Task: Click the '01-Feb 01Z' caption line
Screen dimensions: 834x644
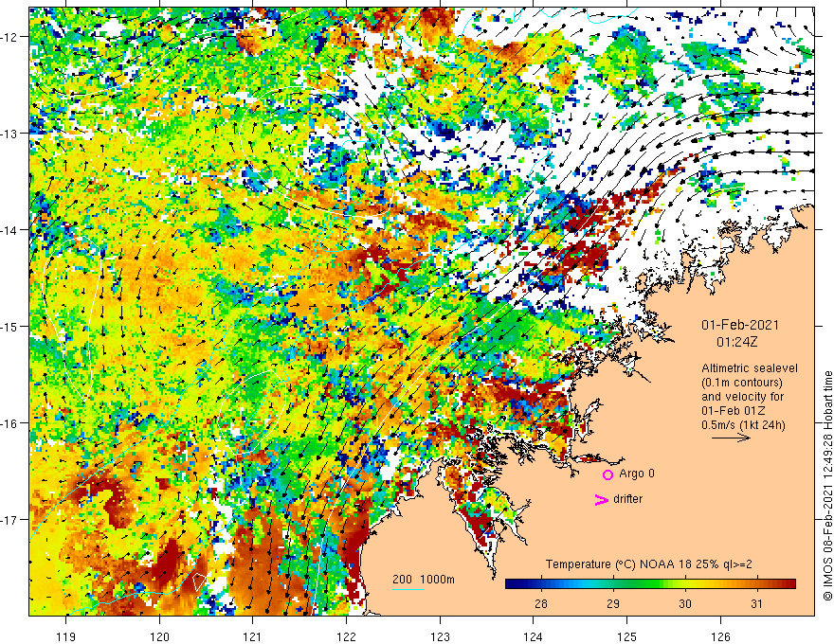Action: coord(732,411)
